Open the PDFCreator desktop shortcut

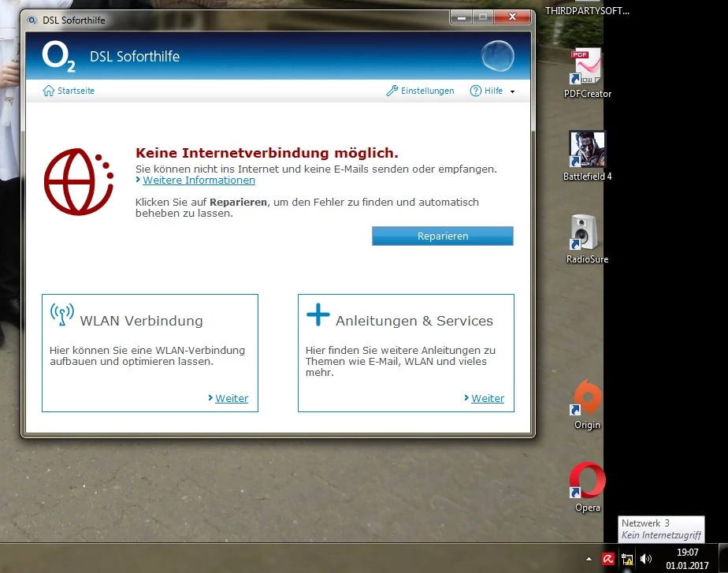coord(587,73)
